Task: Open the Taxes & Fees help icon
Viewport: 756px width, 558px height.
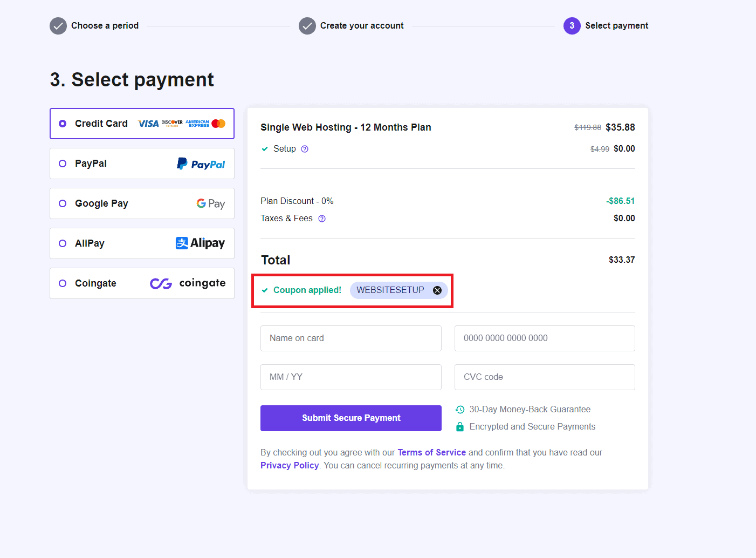Action: click(x=322, y=219)
